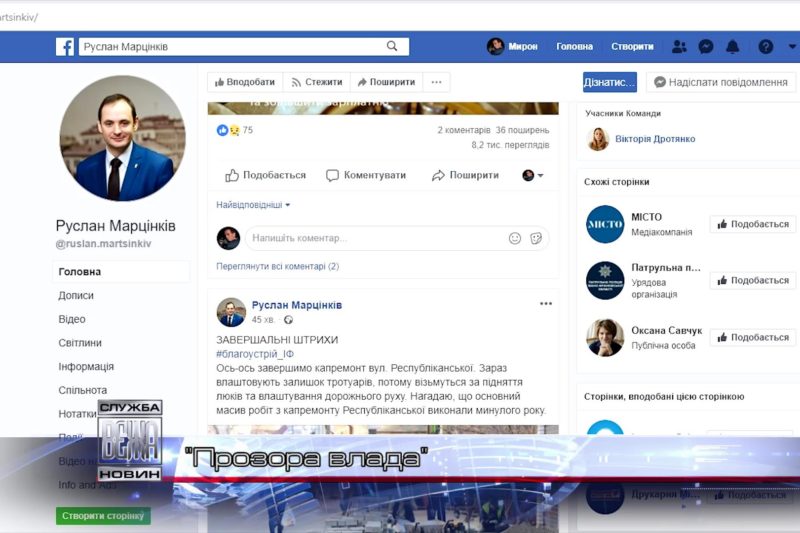800x533 pixels.
Task: Expand the account menu arrow in top bar
Action: (792, 46)
